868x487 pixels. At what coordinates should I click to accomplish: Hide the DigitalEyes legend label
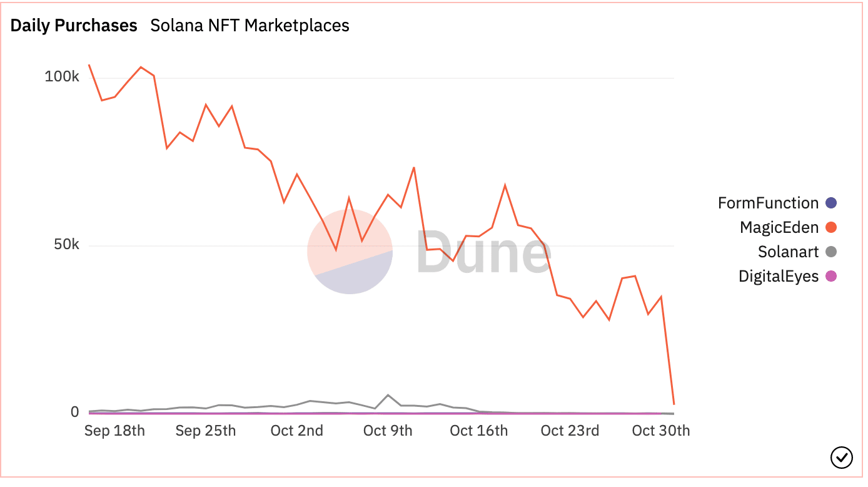[778, 276]
